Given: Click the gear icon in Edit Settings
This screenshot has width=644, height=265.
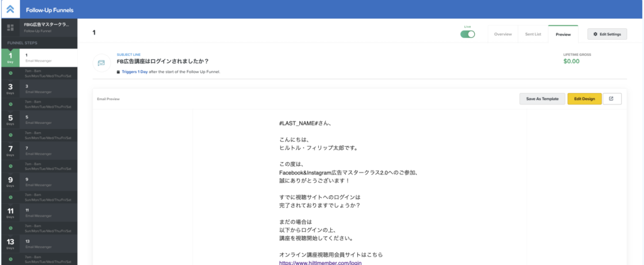Looking at the screenshot, I should (596, 34).
